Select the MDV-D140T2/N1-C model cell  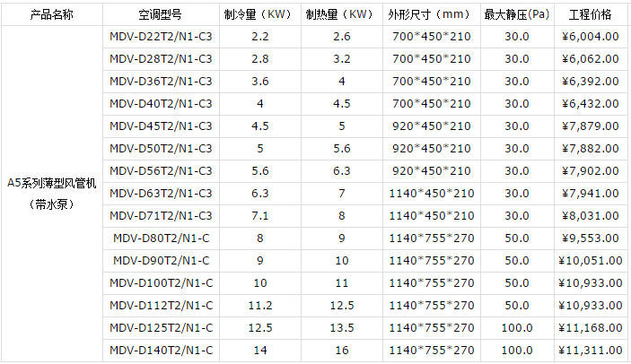[161, 350]
